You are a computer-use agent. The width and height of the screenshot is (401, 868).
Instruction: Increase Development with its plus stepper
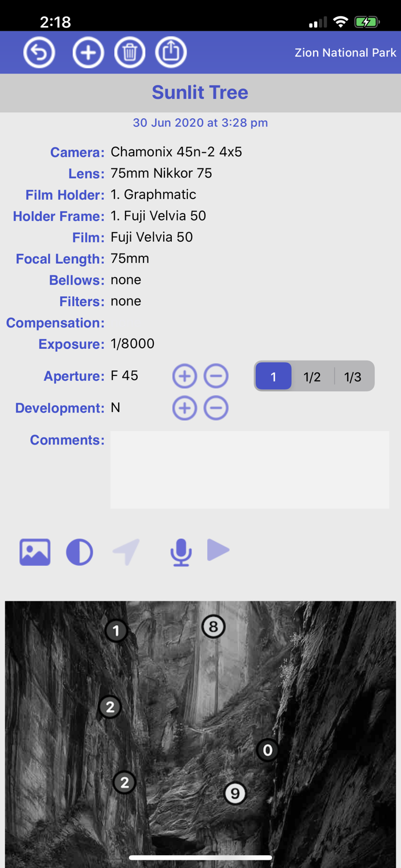184,408
